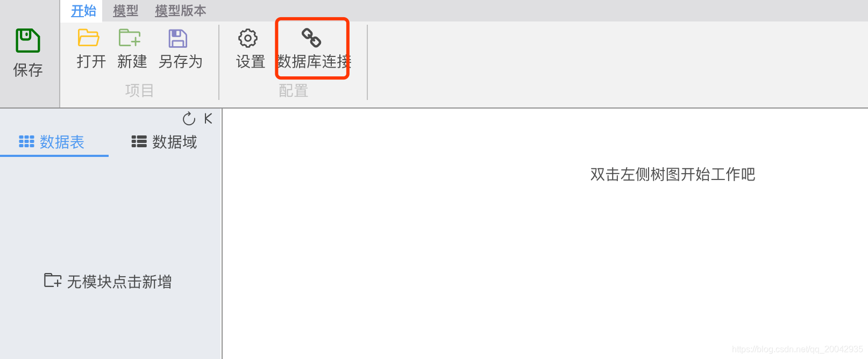The width and height of the screenshot is (868, 359).
Task: Select the 数据表 panel tab
Action: [x=52, y=142]
